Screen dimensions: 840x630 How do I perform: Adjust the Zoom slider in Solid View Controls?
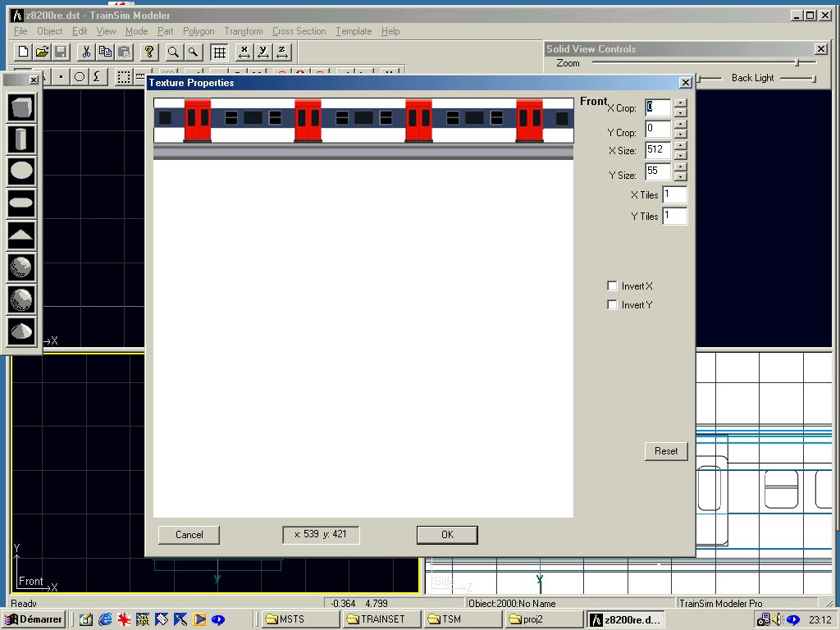click(797, 63)
